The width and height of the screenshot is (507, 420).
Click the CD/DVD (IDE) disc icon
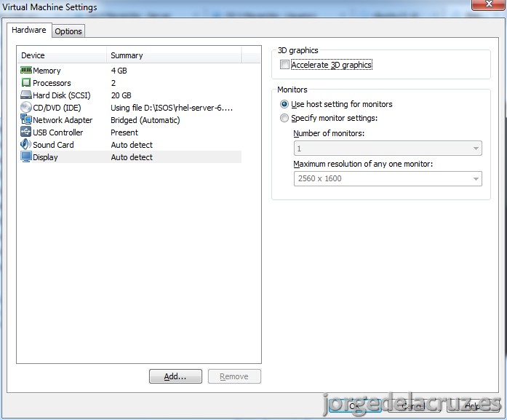26,108
